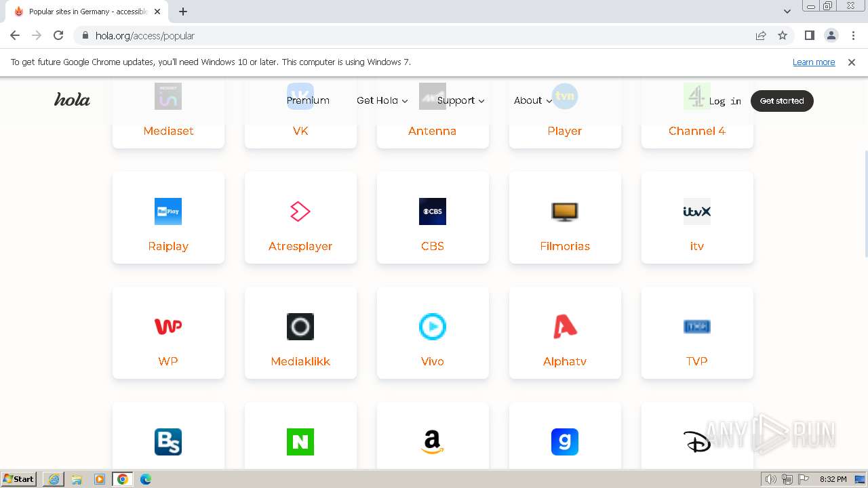Open the VK site link
This screenshot has width=868, height=488.
click(300, 131)
